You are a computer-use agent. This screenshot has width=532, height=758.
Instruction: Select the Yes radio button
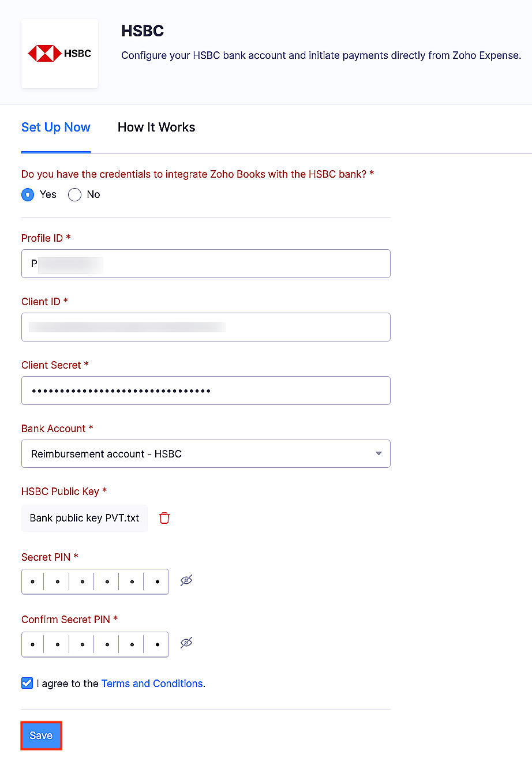point(27,194)
